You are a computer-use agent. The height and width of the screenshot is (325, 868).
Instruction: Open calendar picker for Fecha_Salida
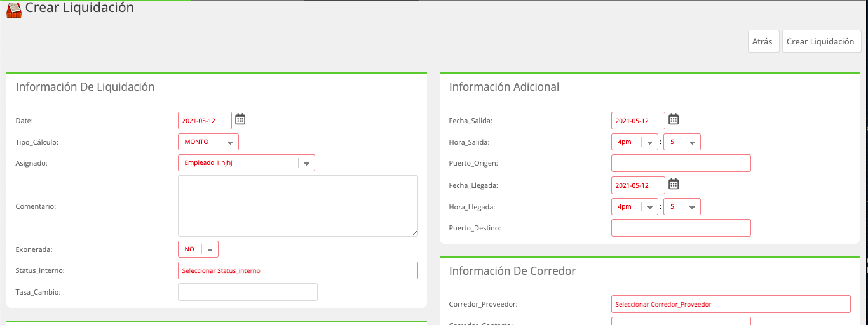point(674,119)
